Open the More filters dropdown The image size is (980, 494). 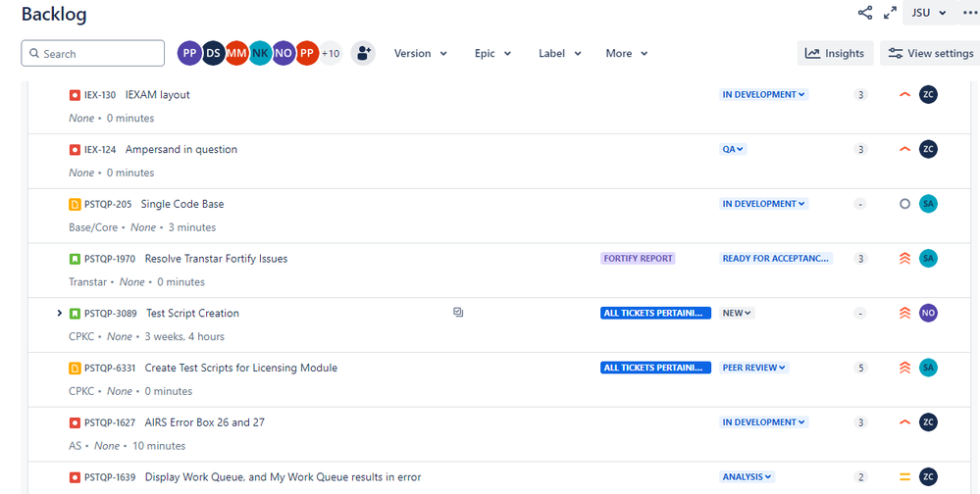(x=626, y=53)
